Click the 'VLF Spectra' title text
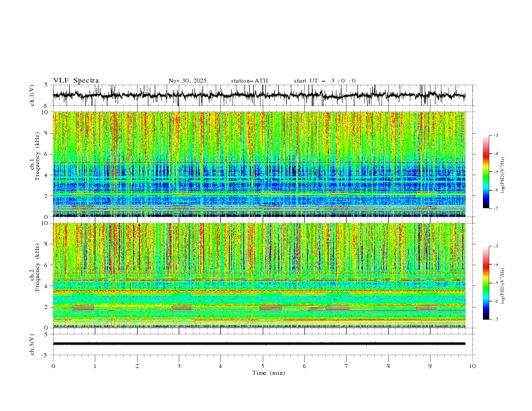 [76, 81]
